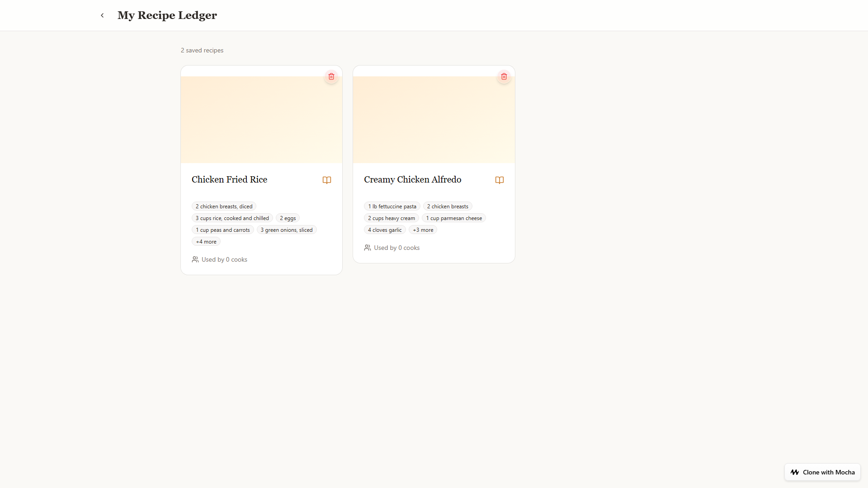Image resolution: width=868 pixels, height=488 pixels.
Task: Click the Chicken Fried Rice image placeholder
Action: [x=261, y=120]
